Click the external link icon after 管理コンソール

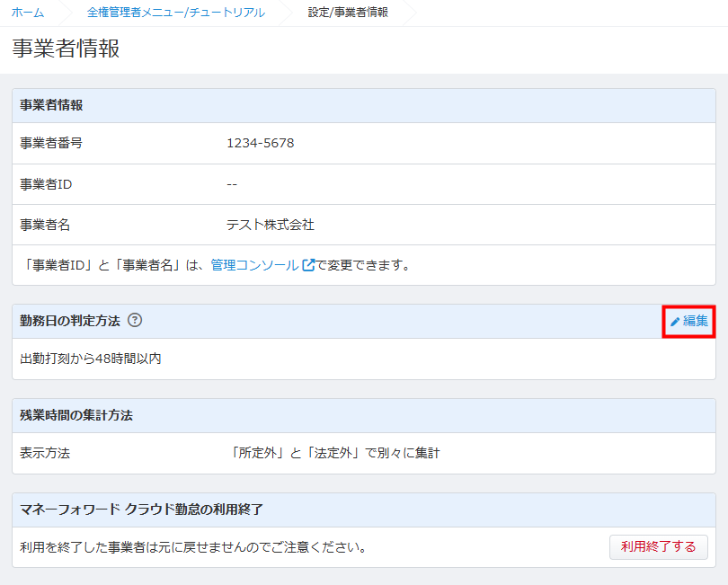tap(308, 265)
